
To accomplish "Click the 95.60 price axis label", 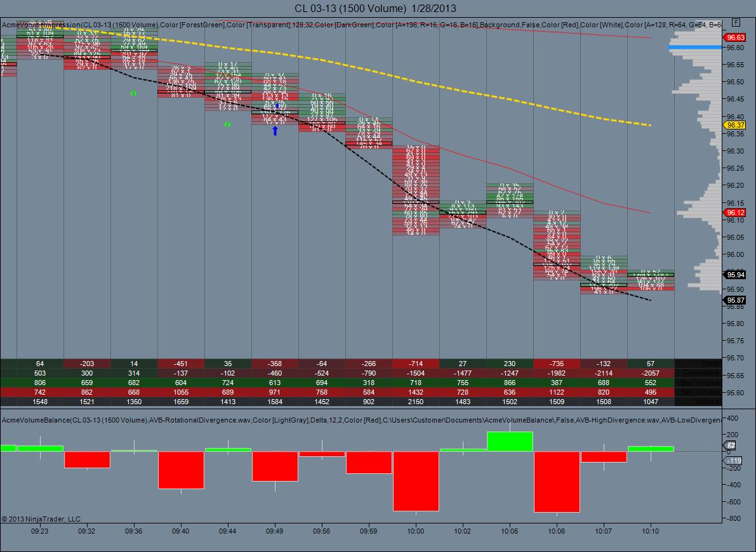I will (735, 392).
